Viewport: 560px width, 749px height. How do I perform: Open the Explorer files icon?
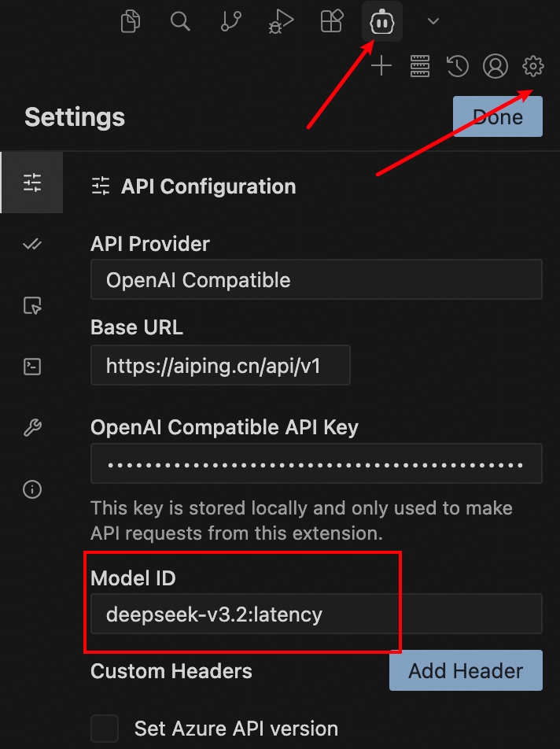131,22
